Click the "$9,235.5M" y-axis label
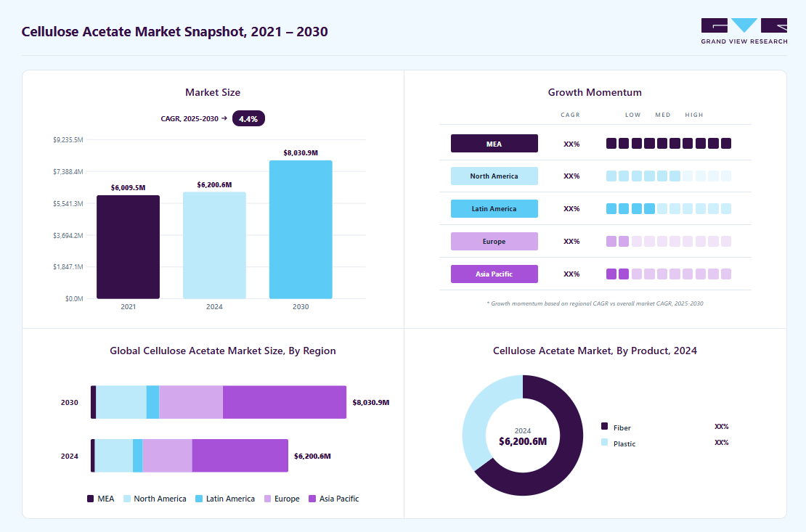 pos(68,140)
